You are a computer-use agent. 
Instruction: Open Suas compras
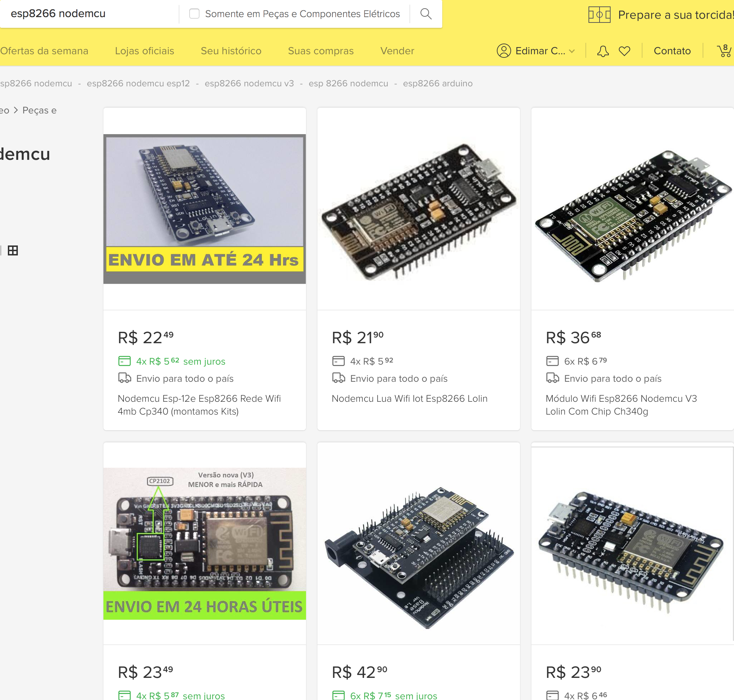[321, 51]
